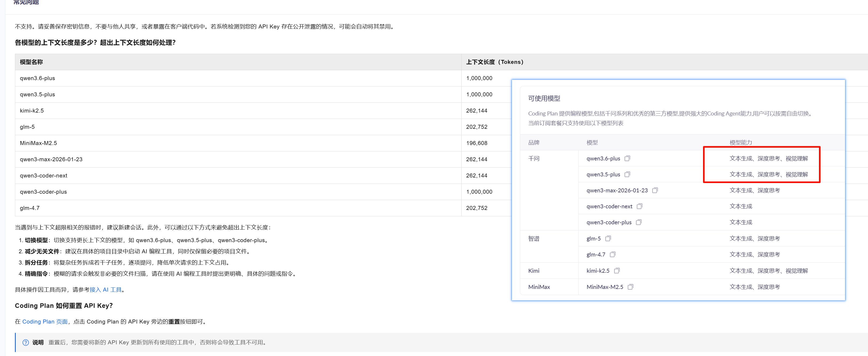
Task: Click copy icon next to glm-5
Action: 608,239
